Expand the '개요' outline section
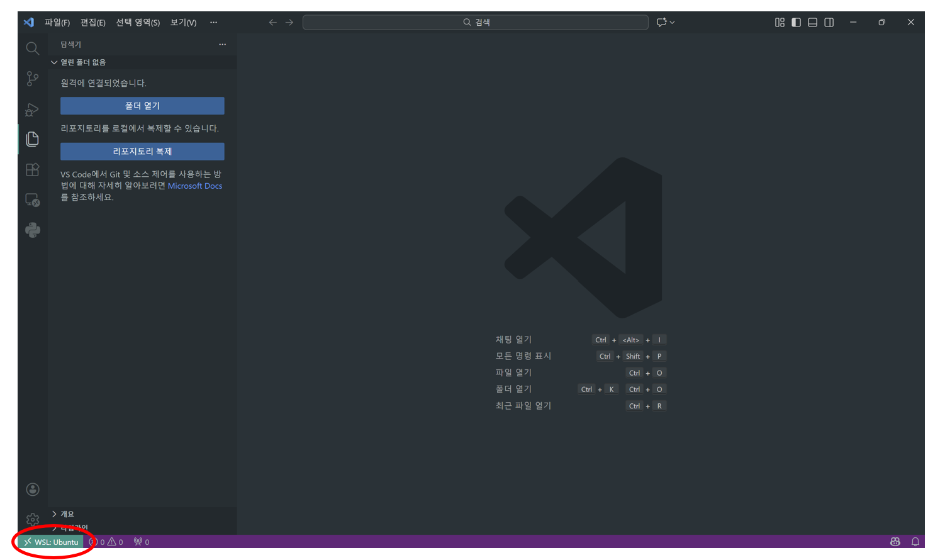 tap(54, 514)
